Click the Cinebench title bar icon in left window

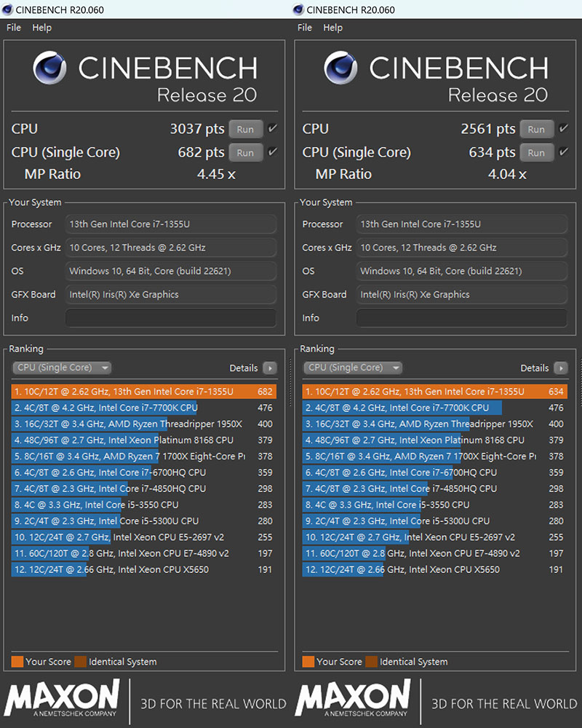[x=7, y=9]
